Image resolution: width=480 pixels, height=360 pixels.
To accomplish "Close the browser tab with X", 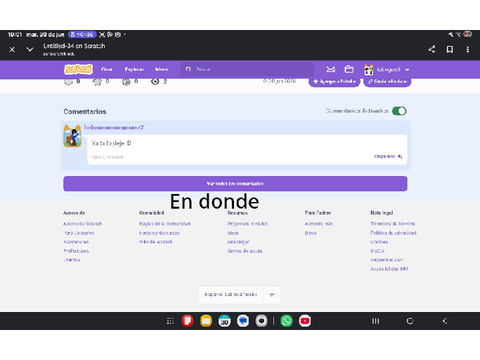I will pos(12,50).
